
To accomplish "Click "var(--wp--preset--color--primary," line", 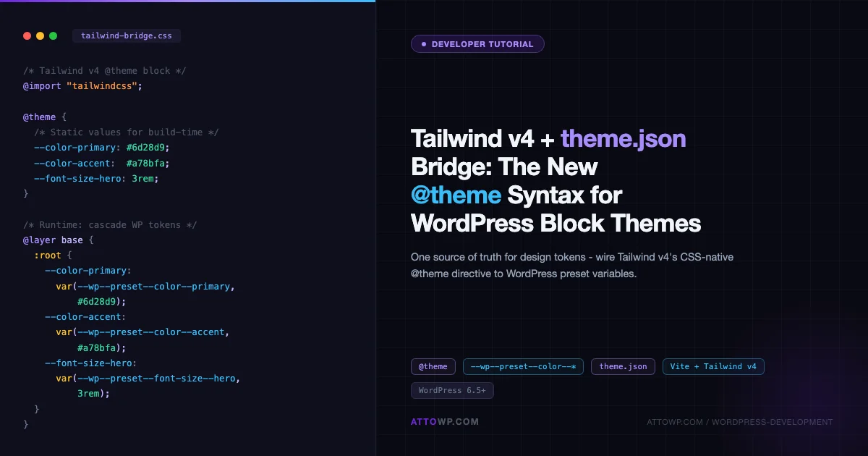I will coord(145,286).
